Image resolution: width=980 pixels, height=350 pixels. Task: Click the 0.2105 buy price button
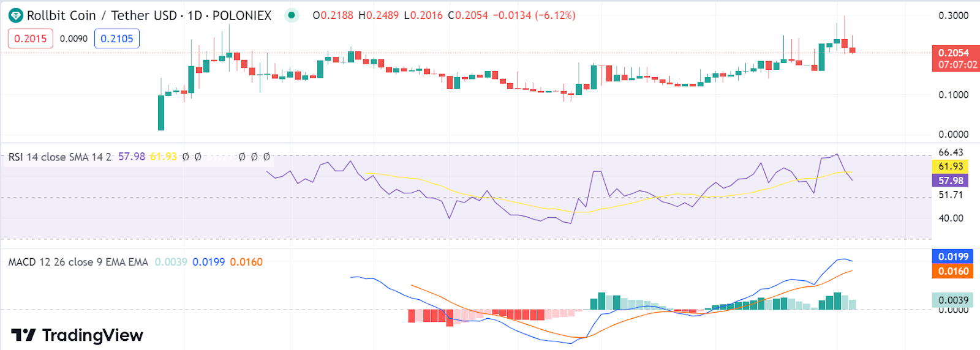pos(117,39)
